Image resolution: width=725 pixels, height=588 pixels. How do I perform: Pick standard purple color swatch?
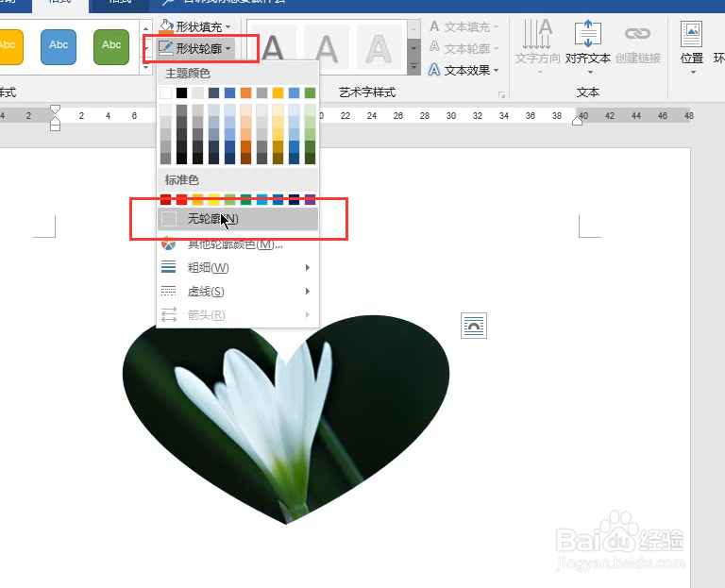(311, 200)
